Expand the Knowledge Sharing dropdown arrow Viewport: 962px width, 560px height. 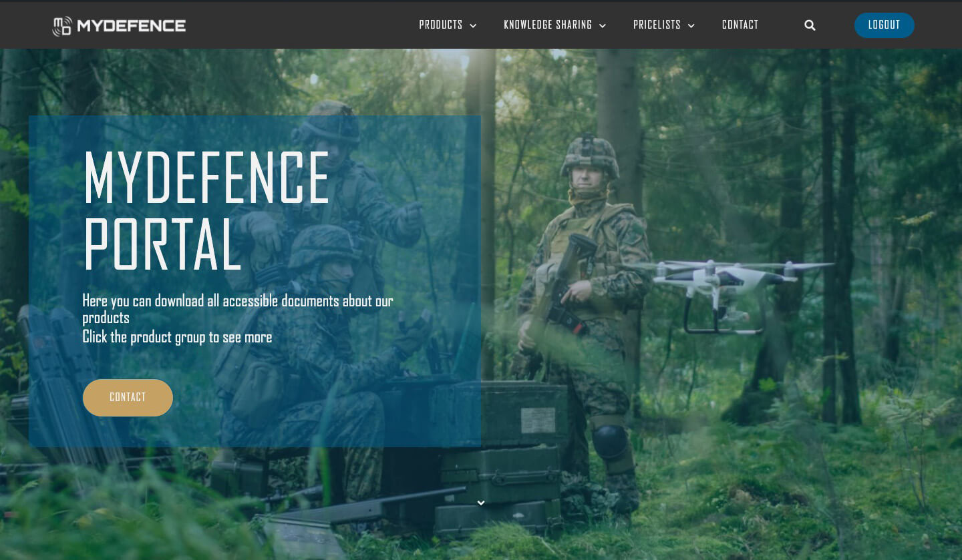602,26
